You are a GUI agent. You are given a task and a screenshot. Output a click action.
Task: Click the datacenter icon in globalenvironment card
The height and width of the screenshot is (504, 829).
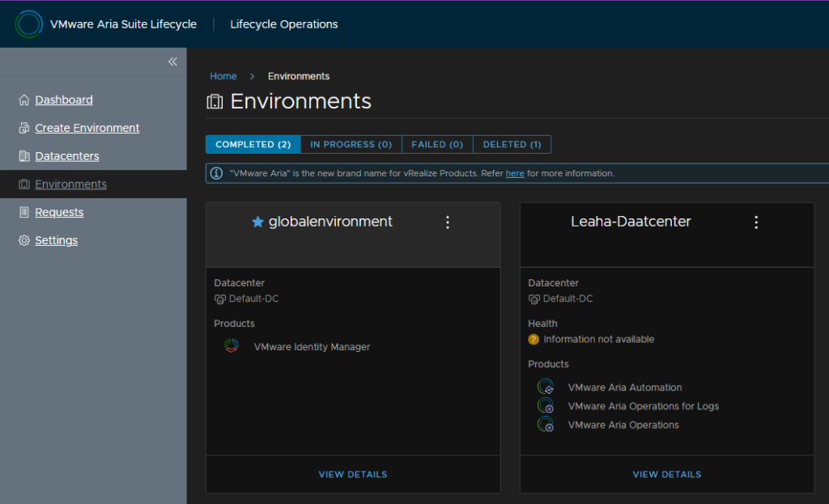pyautogui.click(x=220, y=299)
